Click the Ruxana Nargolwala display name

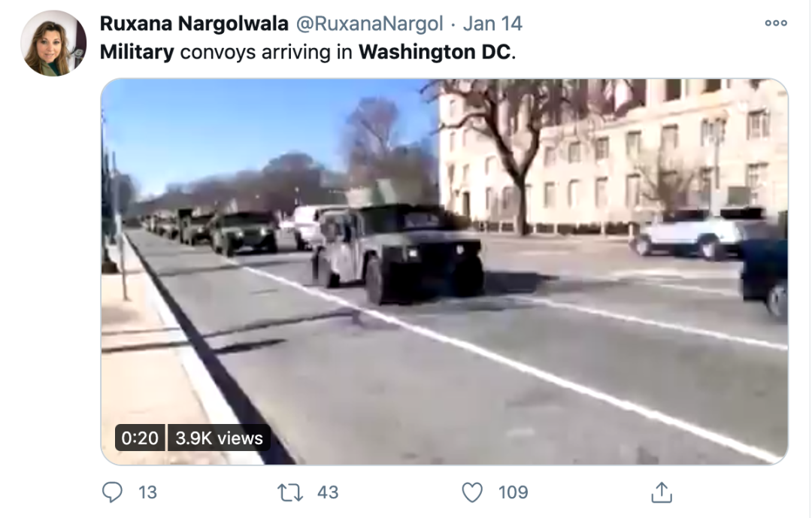[194, 24]
